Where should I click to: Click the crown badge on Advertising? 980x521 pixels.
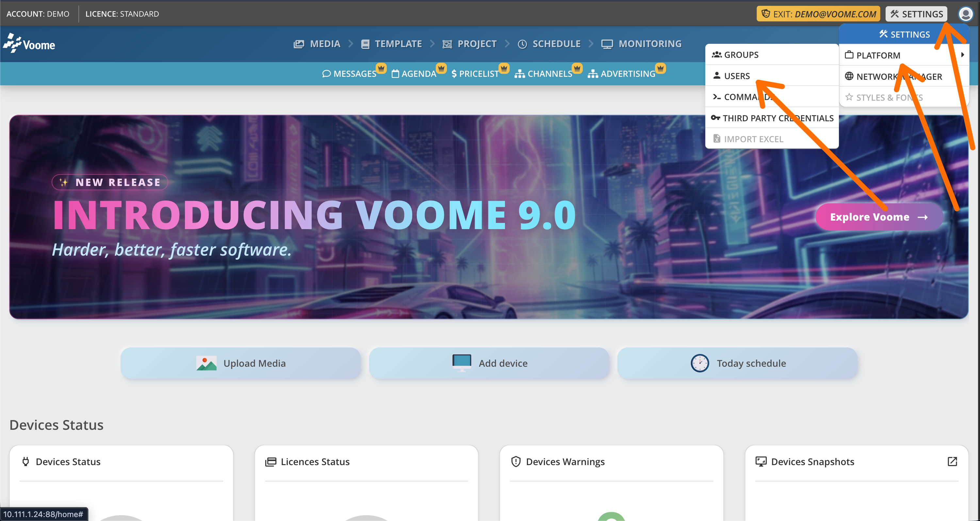point(661,68)
